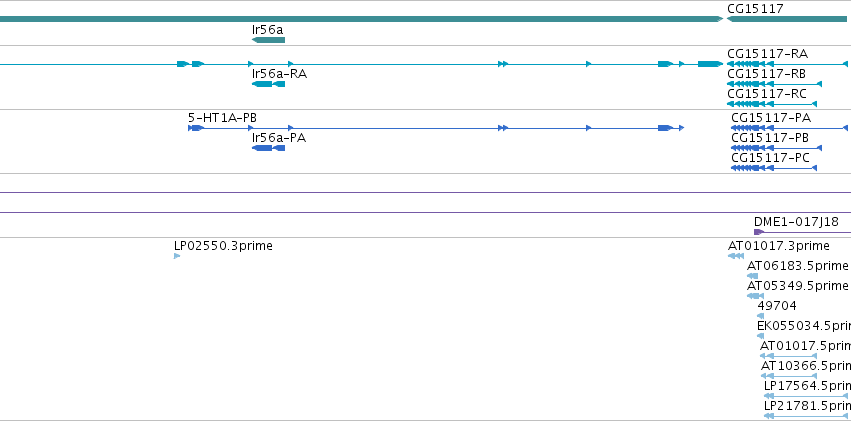Select the 5-HT1A-PB protein label
Viewport: 851px width, 421px height.
pyautogui.click(x=223, y=118)
